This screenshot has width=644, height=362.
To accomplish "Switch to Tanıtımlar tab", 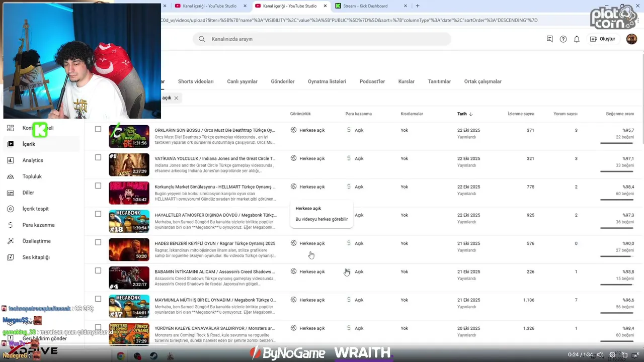I will pos(439,81).
